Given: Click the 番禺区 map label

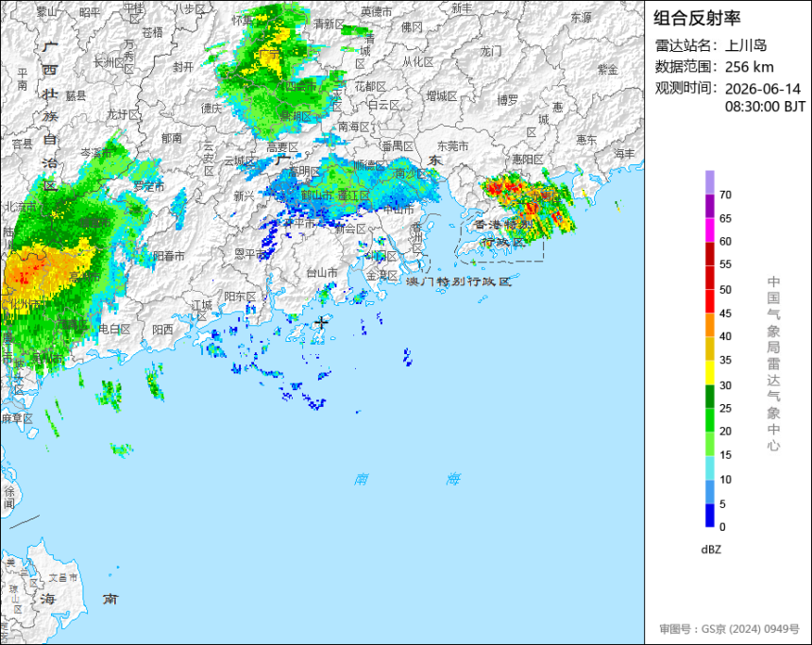Looking at the screenshot, I should point(398,146).
